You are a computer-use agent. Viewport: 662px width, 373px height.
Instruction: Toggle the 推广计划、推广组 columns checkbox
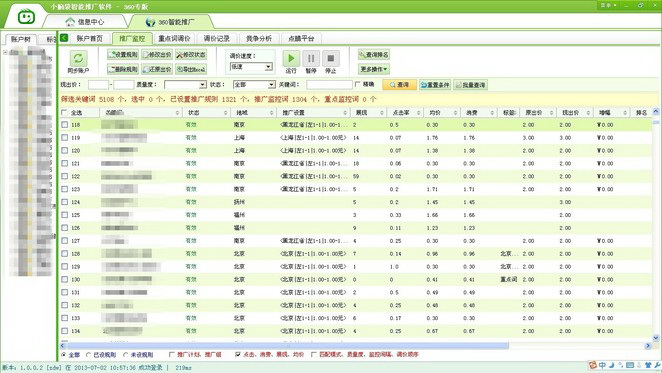(x=172, y=354)
